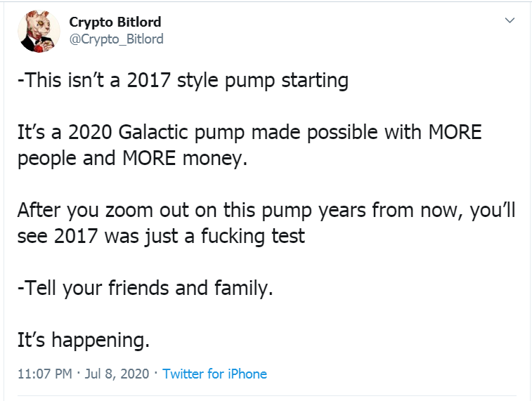Open the Crypto Bitlord display name
Viewport: 532px width, 401px height.
[115, 22]
